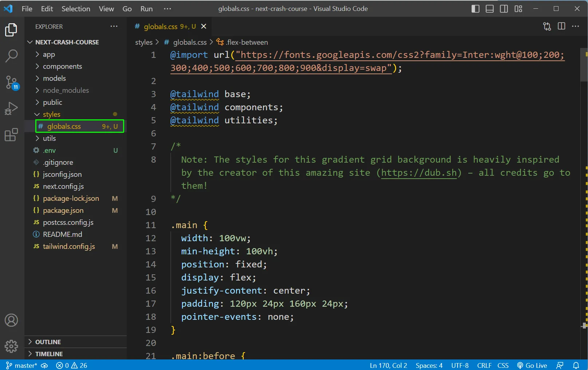Open the File menu

27,9
